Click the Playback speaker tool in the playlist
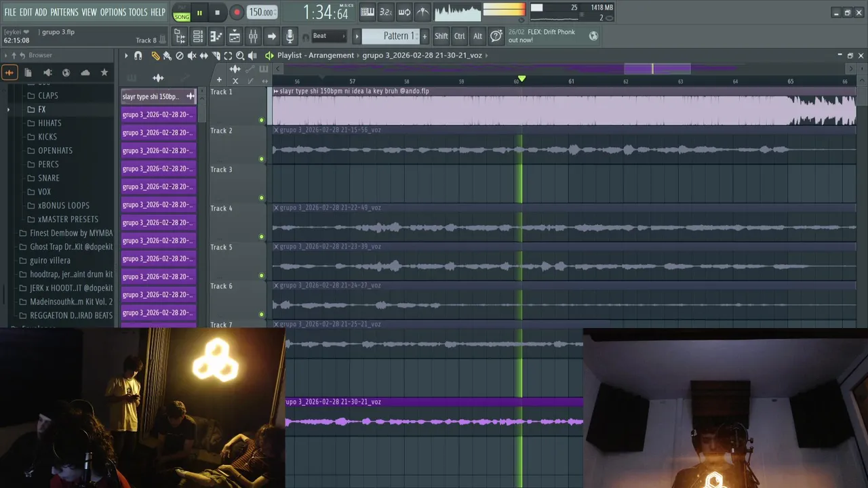The width and height of the screenshot is (868, 488). click(252, 56)
